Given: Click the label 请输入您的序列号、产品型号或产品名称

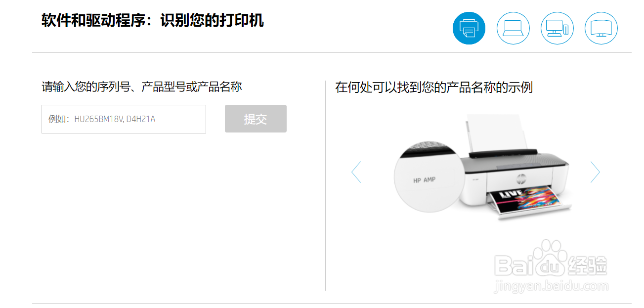Looking at the screenshot, I should tap(142, 87).
